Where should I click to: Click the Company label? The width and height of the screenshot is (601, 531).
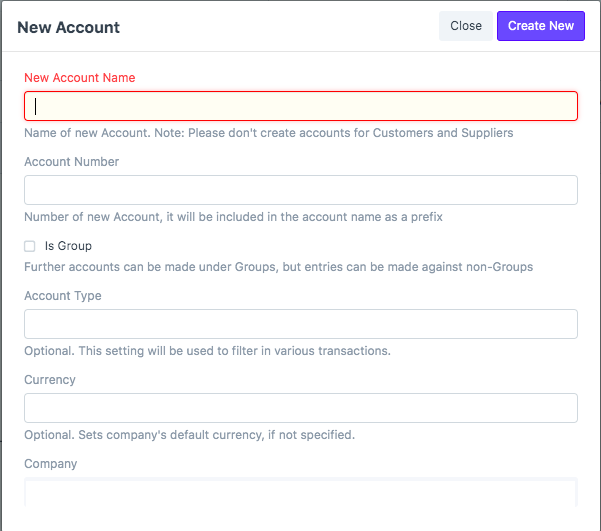click(51, 464)
